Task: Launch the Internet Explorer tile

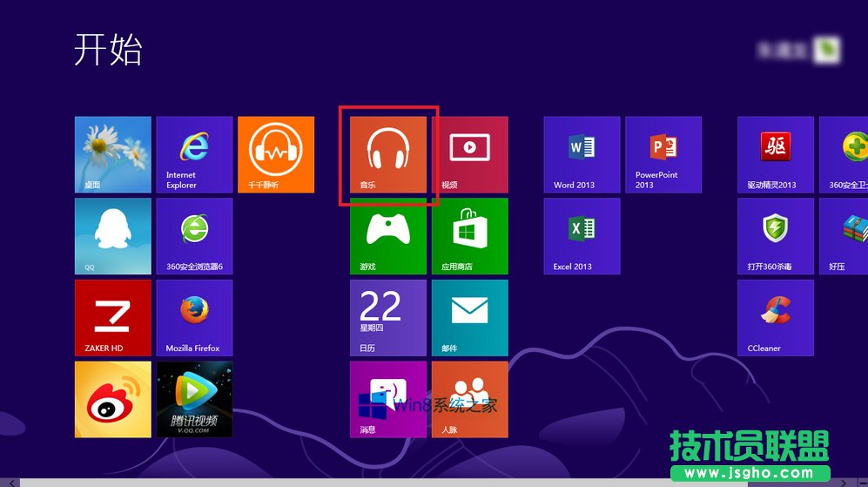Action: tap(194, 154)
